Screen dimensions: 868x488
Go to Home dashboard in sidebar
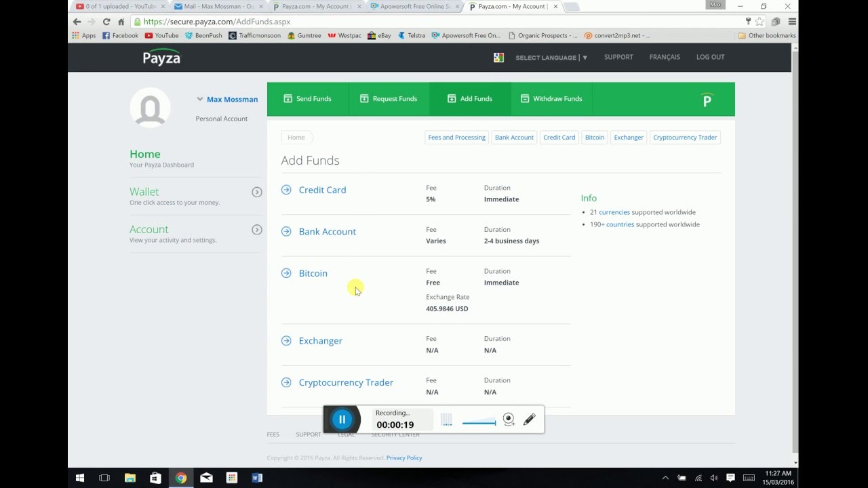pyautogui.click(x=145, y=154)
